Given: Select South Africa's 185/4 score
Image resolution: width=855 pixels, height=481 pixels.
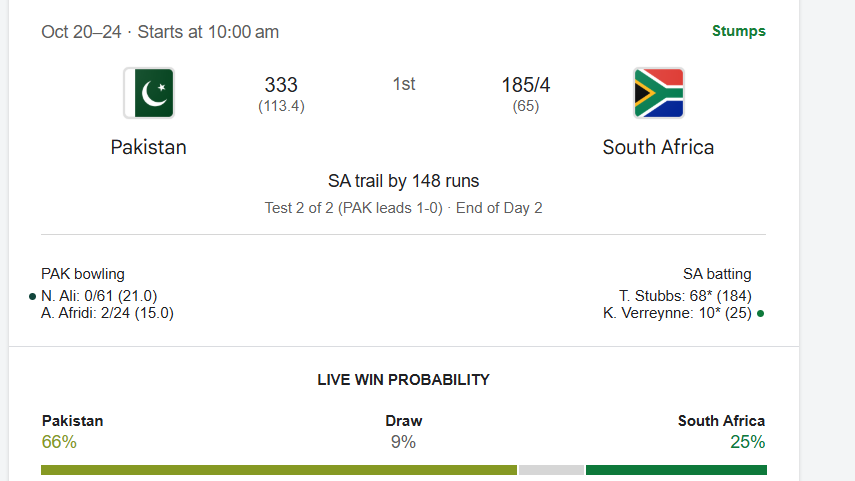Looking at the screenshot, I should tap(526, 85).
